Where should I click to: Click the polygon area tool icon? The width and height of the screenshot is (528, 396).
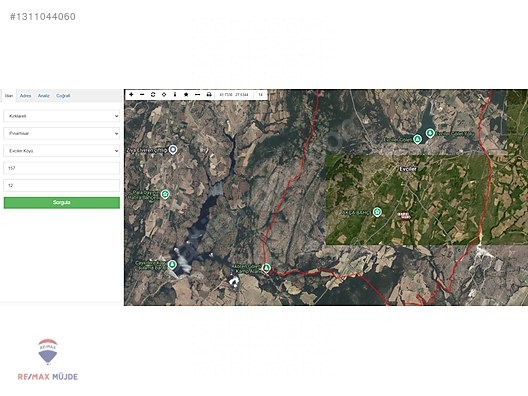coord(186,95)
